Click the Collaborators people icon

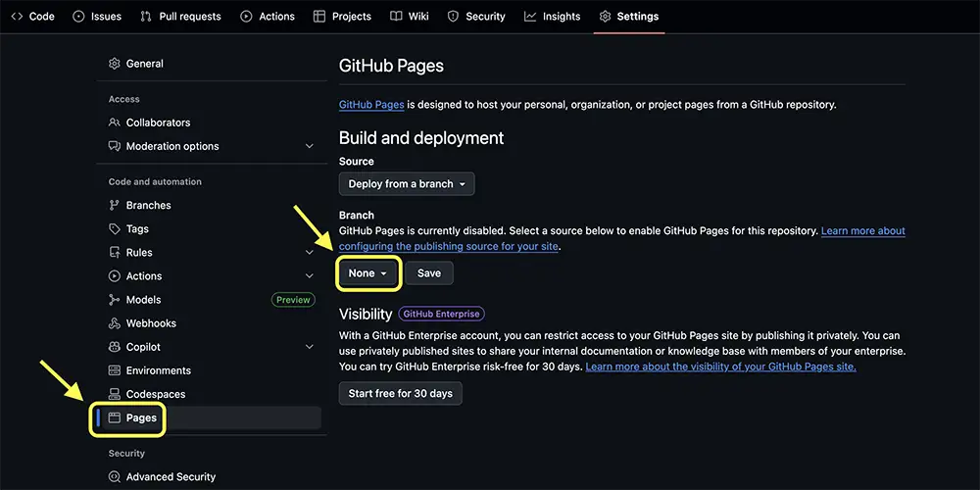[115, 122]
